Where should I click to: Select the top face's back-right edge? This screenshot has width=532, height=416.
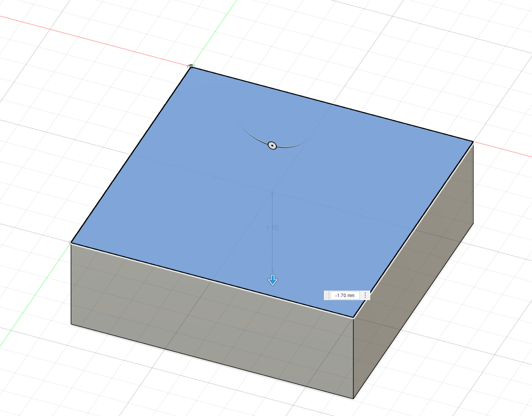coord(332,104)
